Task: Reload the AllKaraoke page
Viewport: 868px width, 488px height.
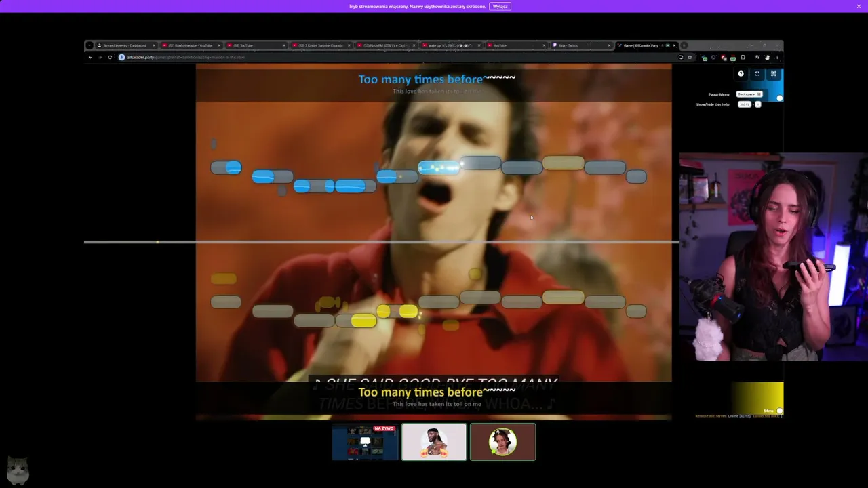Action: pos(110,57)
